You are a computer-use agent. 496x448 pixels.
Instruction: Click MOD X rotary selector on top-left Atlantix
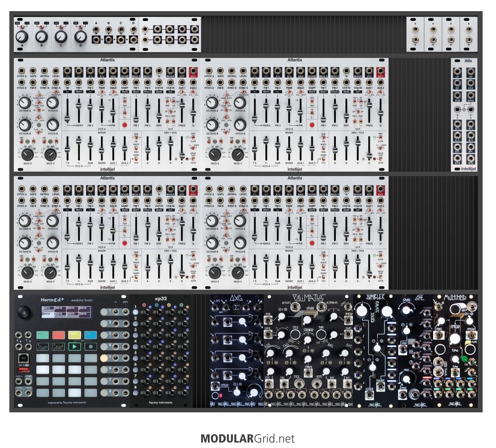tap(28, 155)
